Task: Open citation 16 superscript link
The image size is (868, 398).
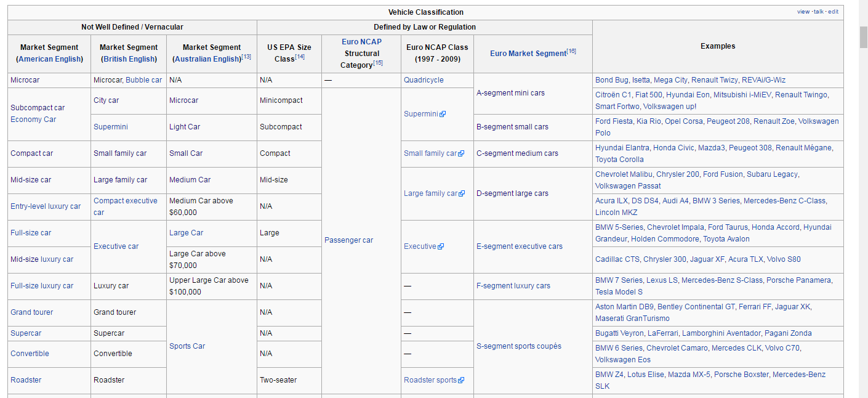Action: coord(571,51)
